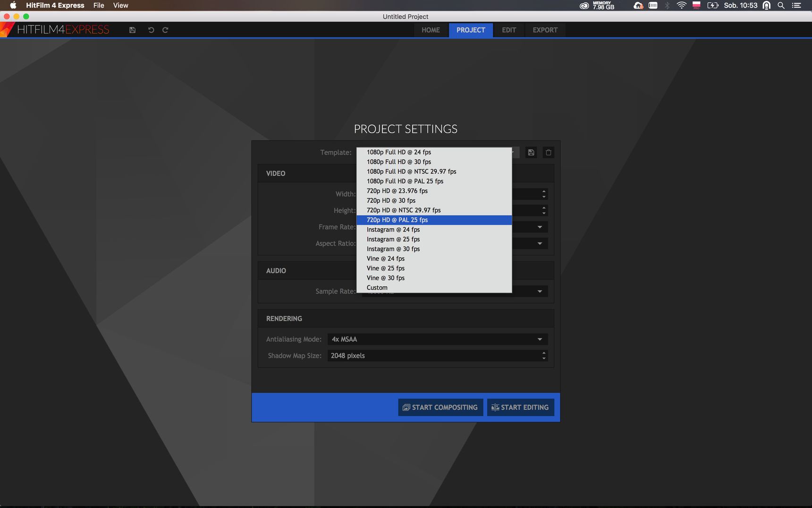Open Bluetooth menu bar icon
Image resolution: width=812 pixels, height=508 pixels.
tap(667, 5)
